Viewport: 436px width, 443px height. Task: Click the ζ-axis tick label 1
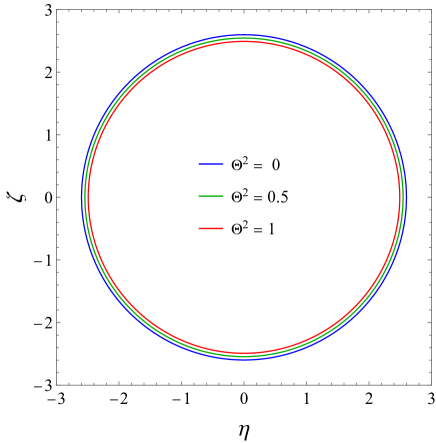click(x=49, y=135)
